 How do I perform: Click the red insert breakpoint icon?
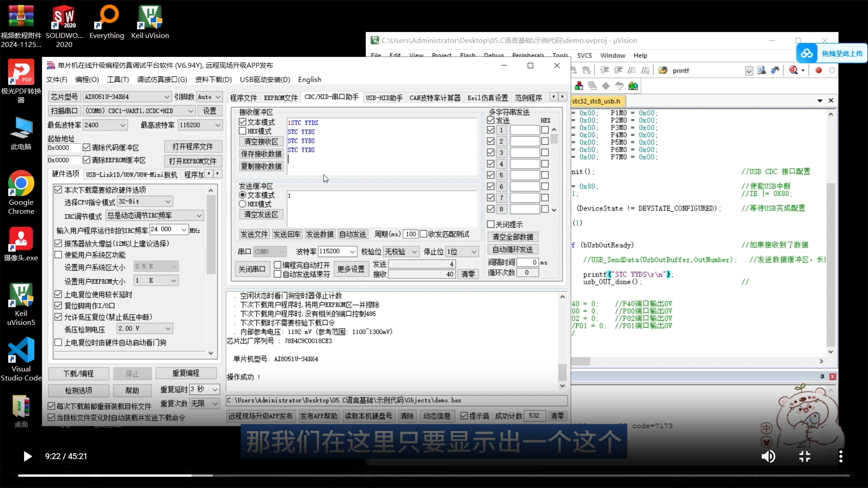point(818,70)
